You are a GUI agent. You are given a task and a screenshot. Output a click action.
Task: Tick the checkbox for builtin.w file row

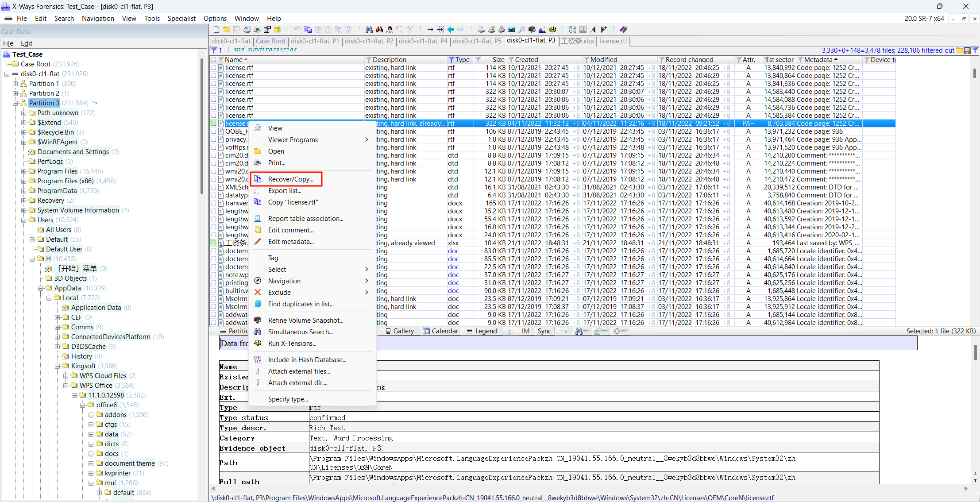point(214,291)
